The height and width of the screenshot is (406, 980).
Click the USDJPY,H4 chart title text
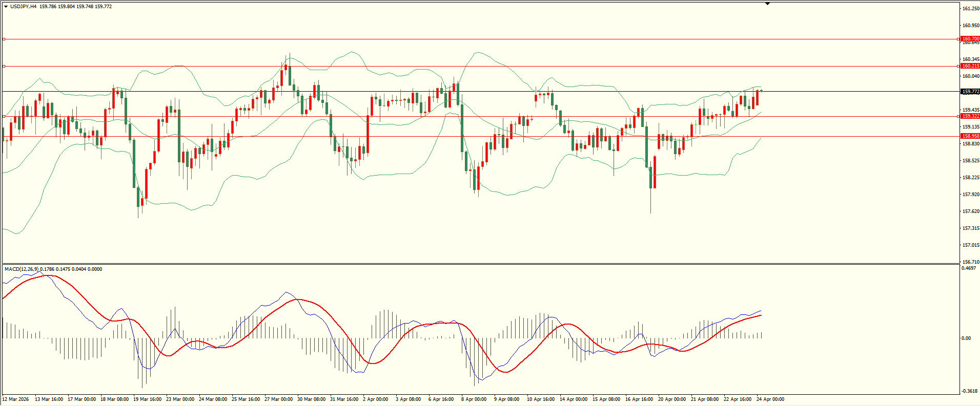pos(23,7)
